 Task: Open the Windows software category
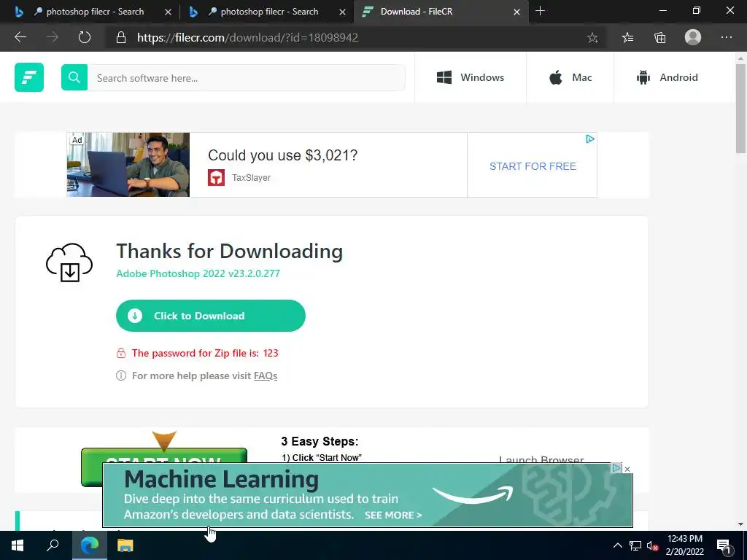(471, 77)
